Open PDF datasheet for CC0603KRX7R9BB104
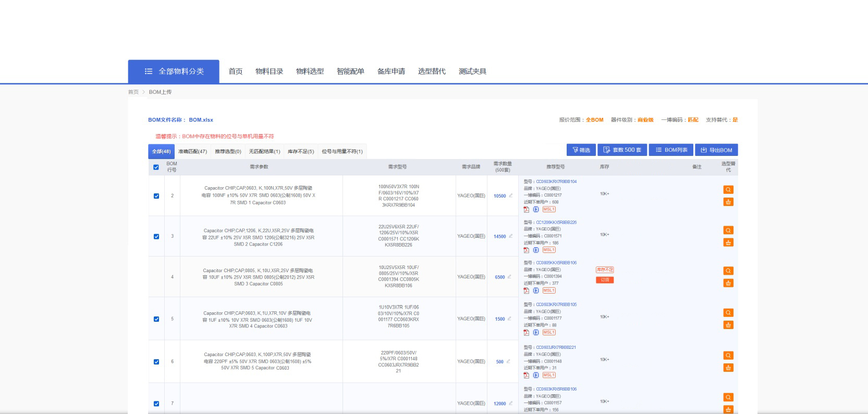The height and width of the screenshot is (414, 868). [526, 210]
